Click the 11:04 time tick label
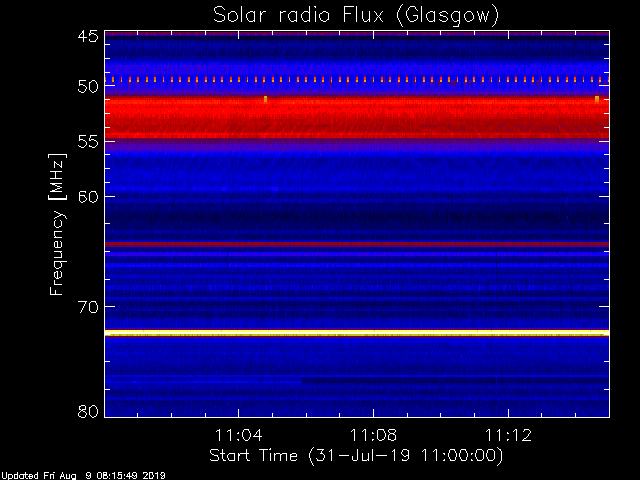The image size is (640, 480). (238, 435)
